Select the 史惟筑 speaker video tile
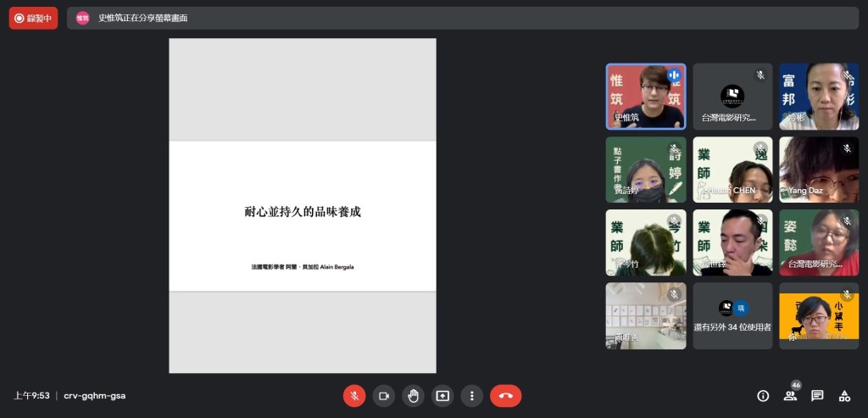Image resolution: width=868 pixels, height=418 pixels. [645, 96]
